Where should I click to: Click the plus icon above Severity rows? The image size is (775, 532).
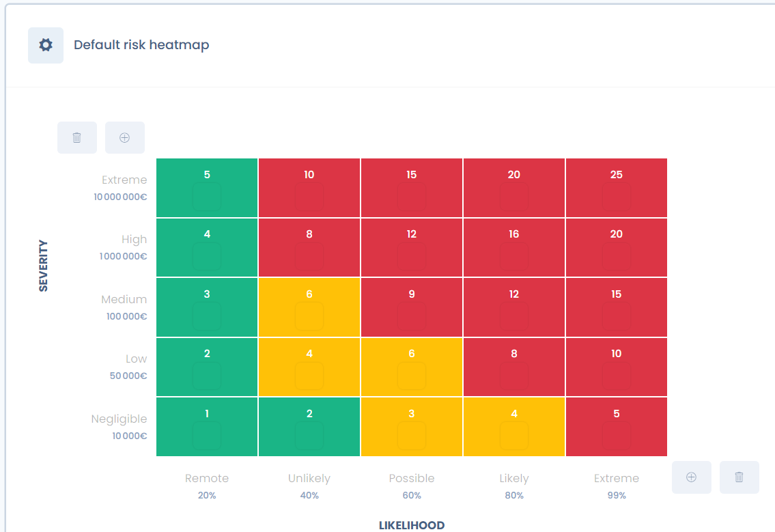click(125, 137)
